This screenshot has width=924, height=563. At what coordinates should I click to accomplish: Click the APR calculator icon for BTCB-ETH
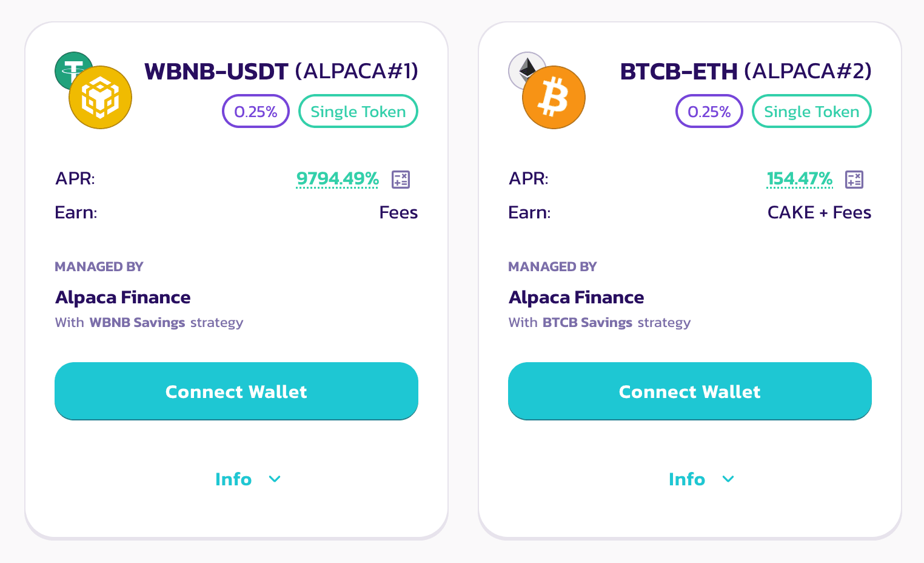[854, 180]
